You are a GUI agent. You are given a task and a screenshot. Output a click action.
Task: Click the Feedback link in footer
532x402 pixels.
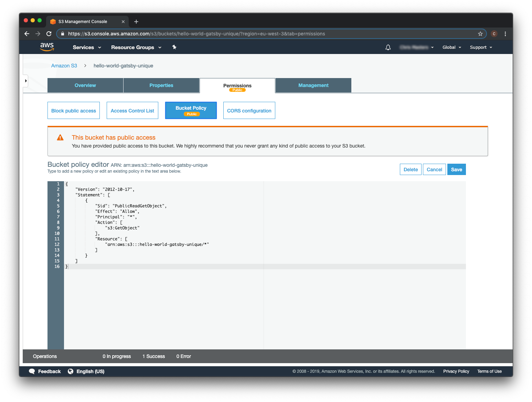(49, 371)
